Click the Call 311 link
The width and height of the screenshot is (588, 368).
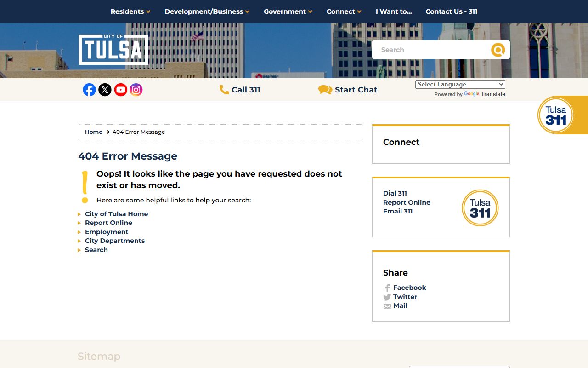(240, 90)
